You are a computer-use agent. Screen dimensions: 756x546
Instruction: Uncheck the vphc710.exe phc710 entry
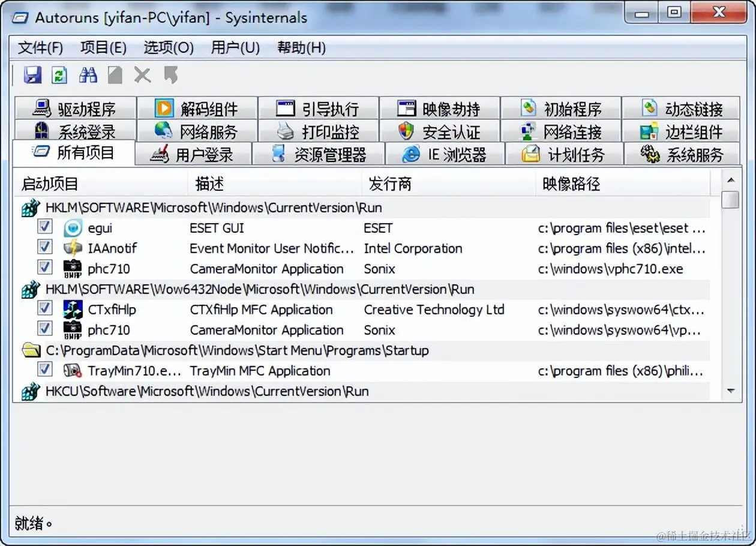(44, 268)
